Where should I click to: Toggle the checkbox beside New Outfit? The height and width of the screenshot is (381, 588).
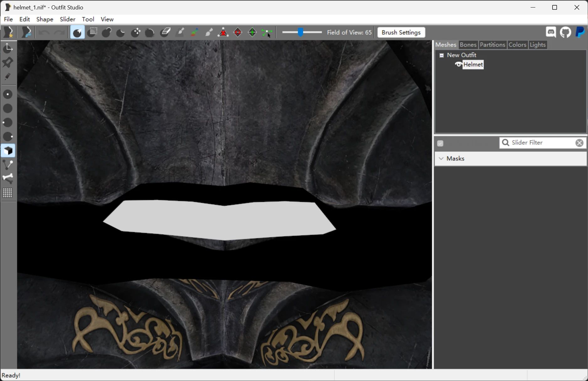[x=442, y=55]
